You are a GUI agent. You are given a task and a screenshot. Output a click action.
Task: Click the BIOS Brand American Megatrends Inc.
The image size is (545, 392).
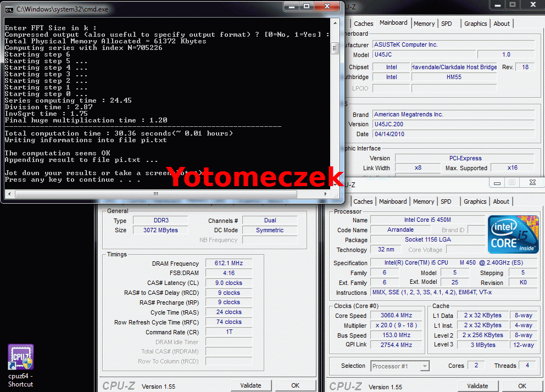(454, 114)
